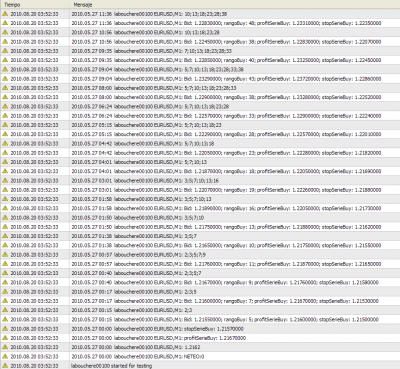Select the 00:00 message ending in '1.2162'
The width and height of the screenshot is (400, 369).
click(x=136, y=347)
